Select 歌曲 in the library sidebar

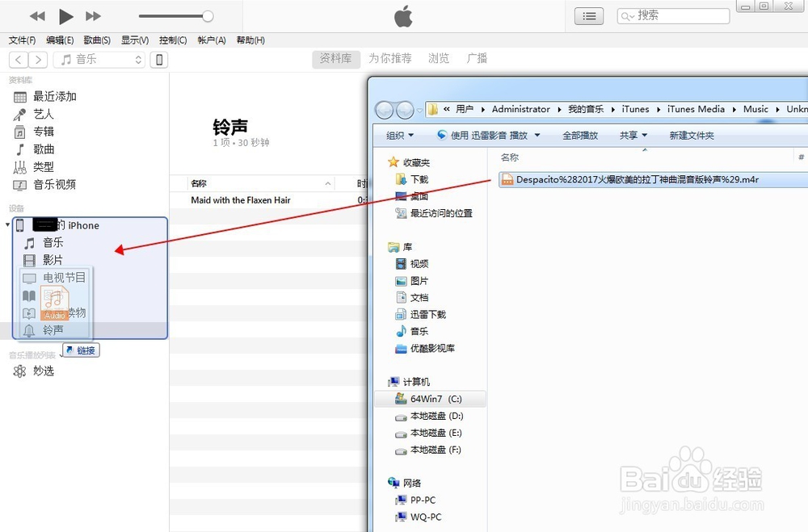44,149
